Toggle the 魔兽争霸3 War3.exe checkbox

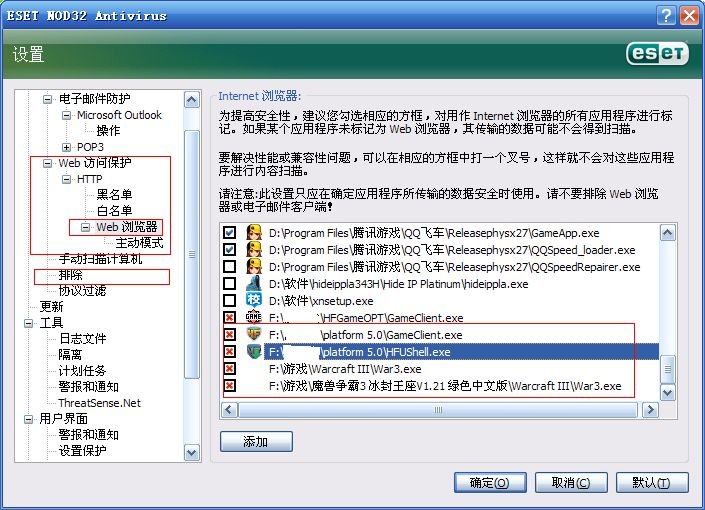pyautogui.click(x=229, y=386)
